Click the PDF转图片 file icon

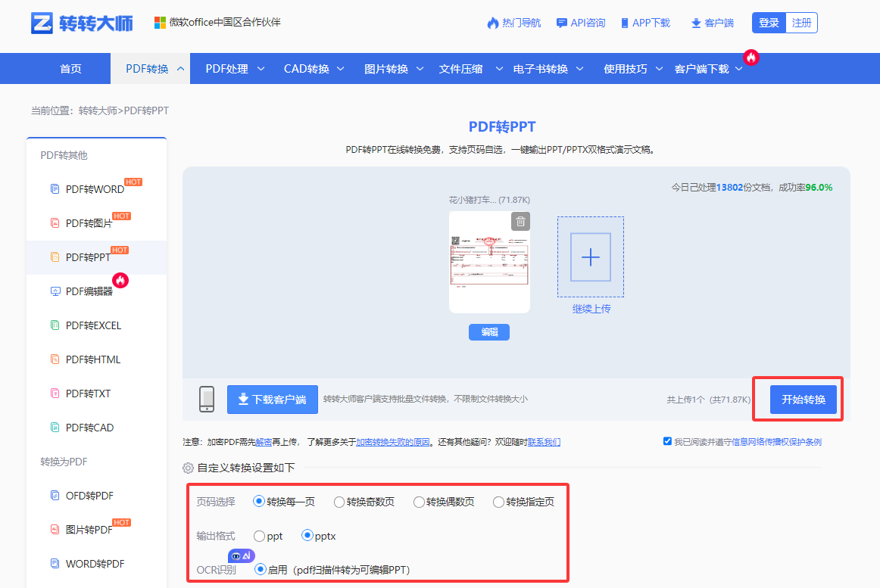point(55,223)
